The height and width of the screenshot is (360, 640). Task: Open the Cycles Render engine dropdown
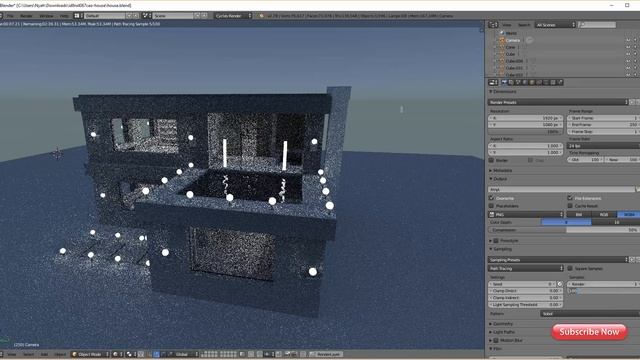pyautogui.click(x=233, y=16)
